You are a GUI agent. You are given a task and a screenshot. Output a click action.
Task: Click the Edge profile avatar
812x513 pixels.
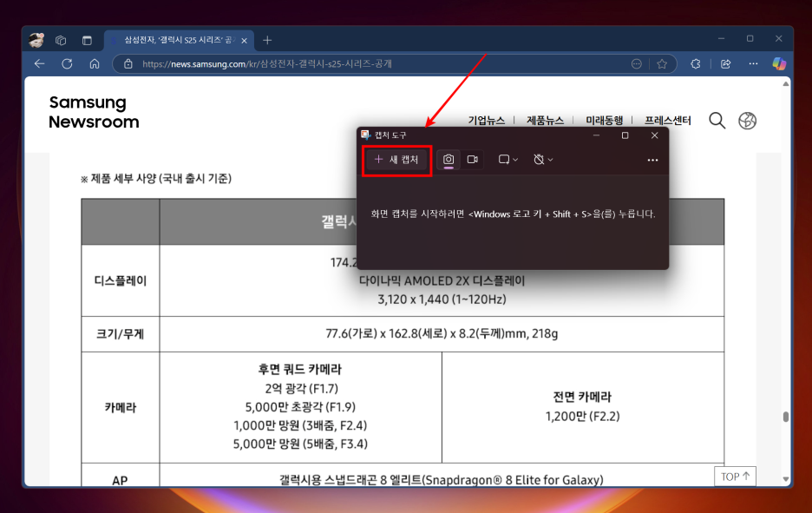tap(36, 40)
